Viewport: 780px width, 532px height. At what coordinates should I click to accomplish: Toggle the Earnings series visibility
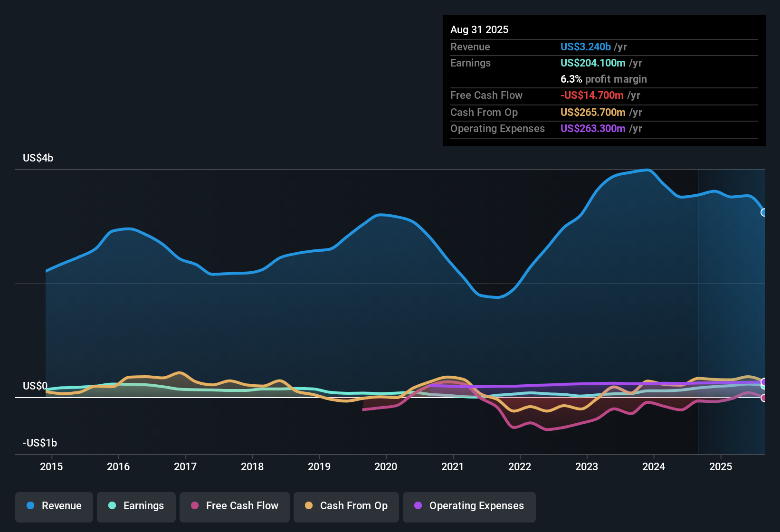coord(136,507)
